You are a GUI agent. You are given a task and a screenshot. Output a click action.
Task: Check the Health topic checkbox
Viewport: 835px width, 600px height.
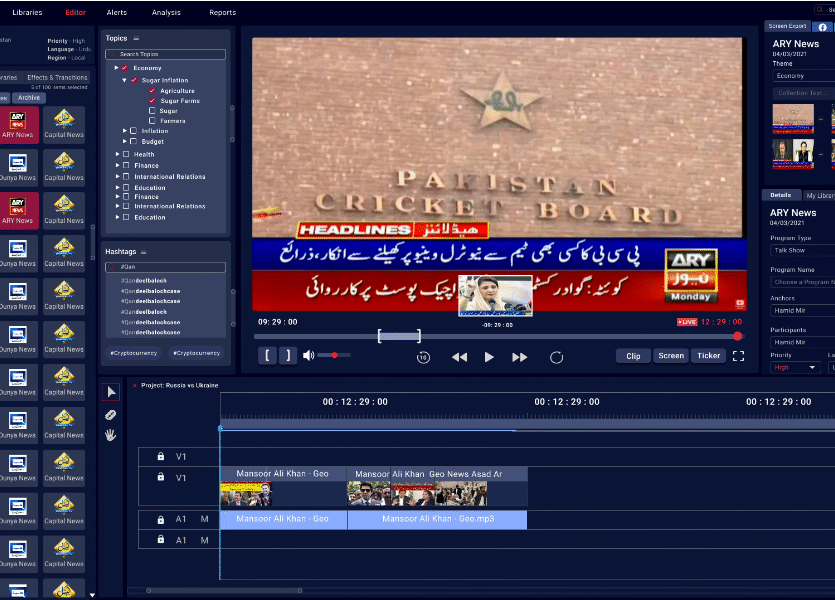point(126,154)
